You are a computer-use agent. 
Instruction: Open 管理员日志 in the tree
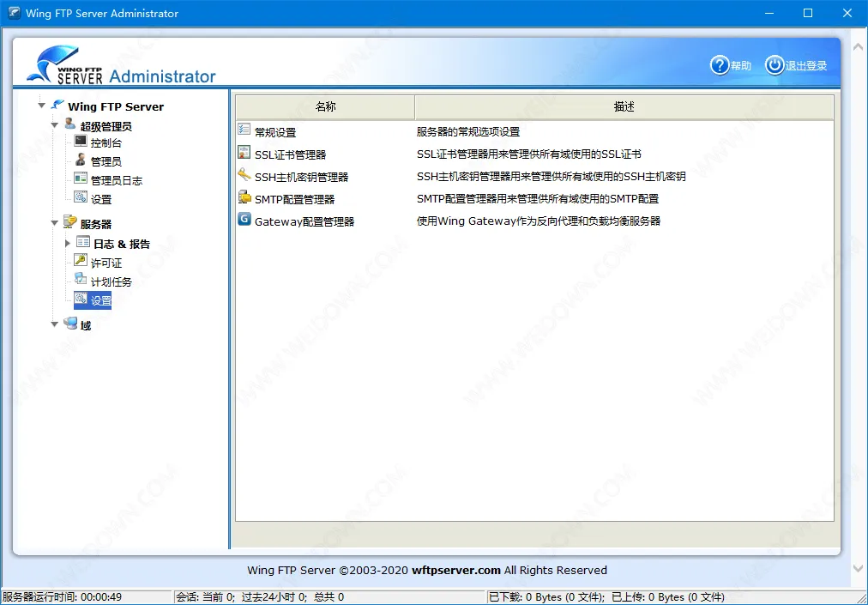pos(117,180)
